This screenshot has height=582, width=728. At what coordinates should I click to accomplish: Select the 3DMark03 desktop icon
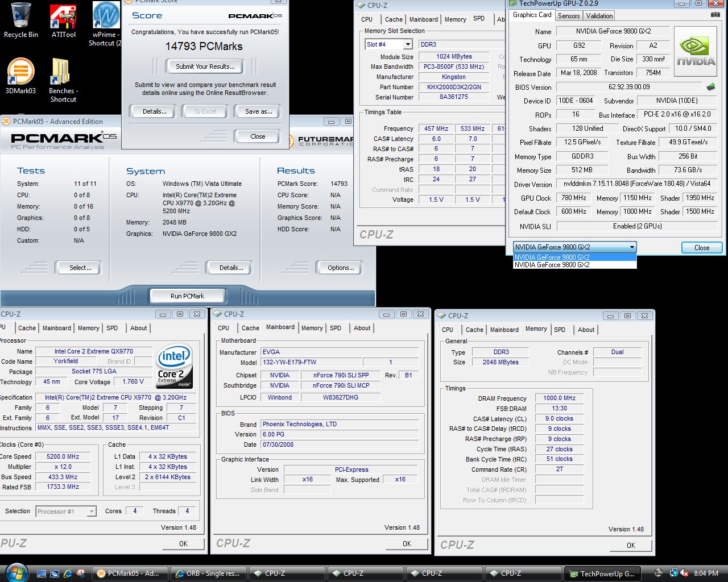click(20, 76)
